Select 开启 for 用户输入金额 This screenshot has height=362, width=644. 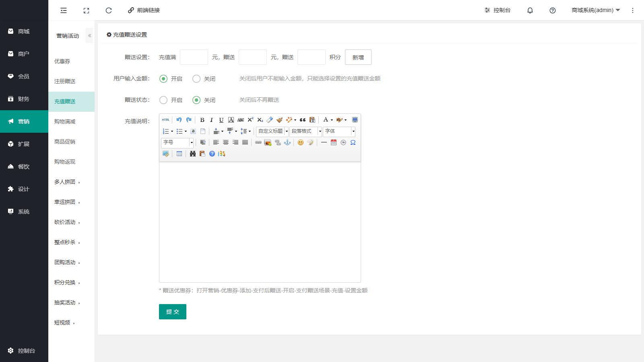(163, 79)
